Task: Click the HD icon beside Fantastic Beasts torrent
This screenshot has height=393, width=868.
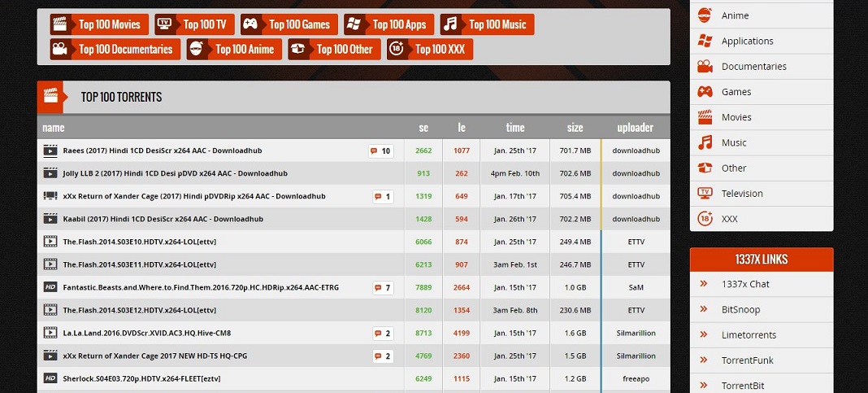Action: point(50,287)
